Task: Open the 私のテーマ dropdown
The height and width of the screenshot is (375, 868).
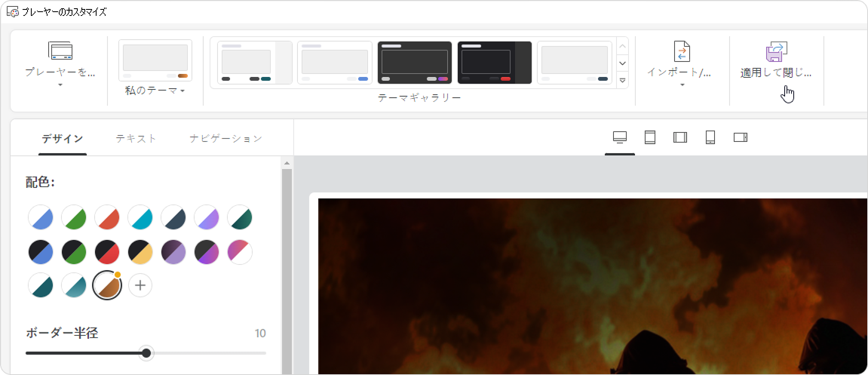Action: tap(155, 91)
